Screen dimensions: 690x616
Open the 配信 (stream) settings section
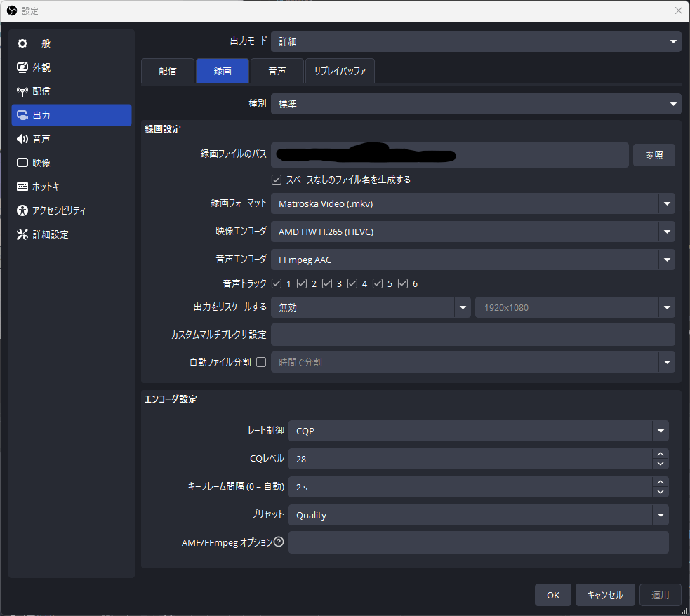coord(42,91)
